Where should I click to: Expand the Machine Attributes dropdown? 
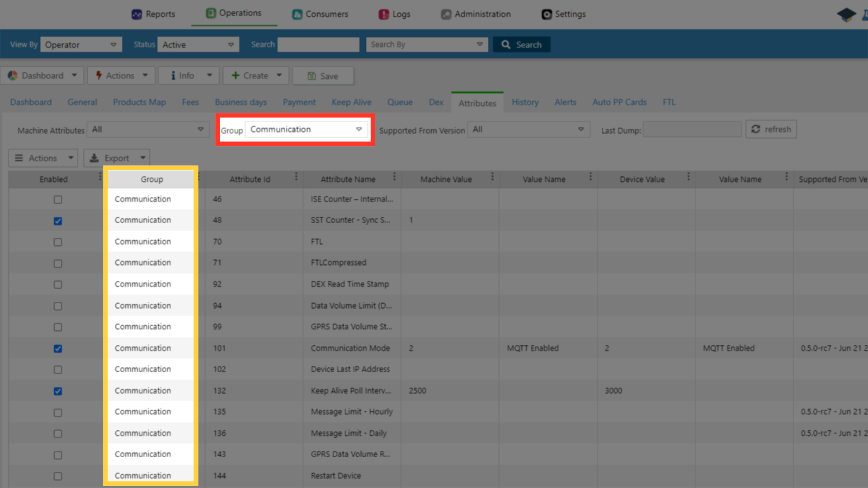(x=148, y=130)
